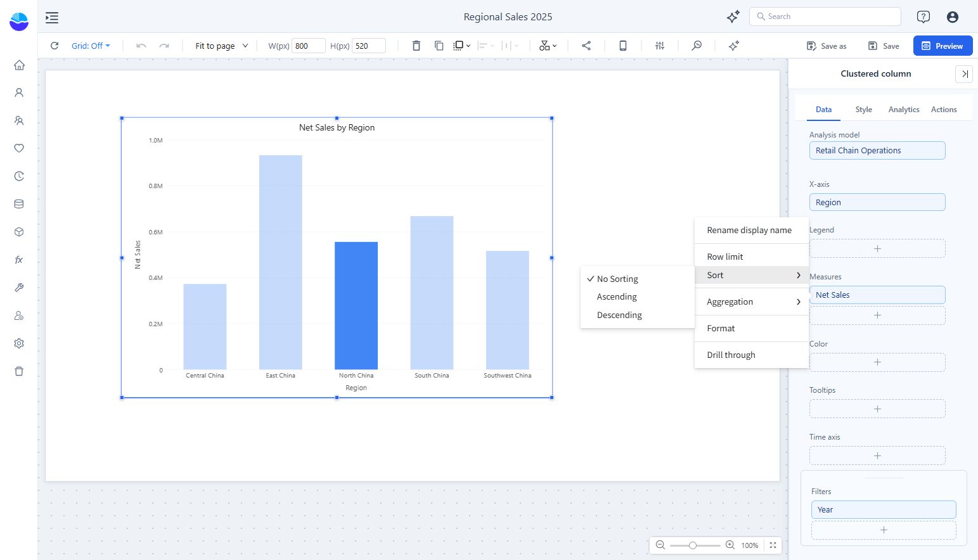Click the Save button
978x560 pixels.
(x=884, y=46)
